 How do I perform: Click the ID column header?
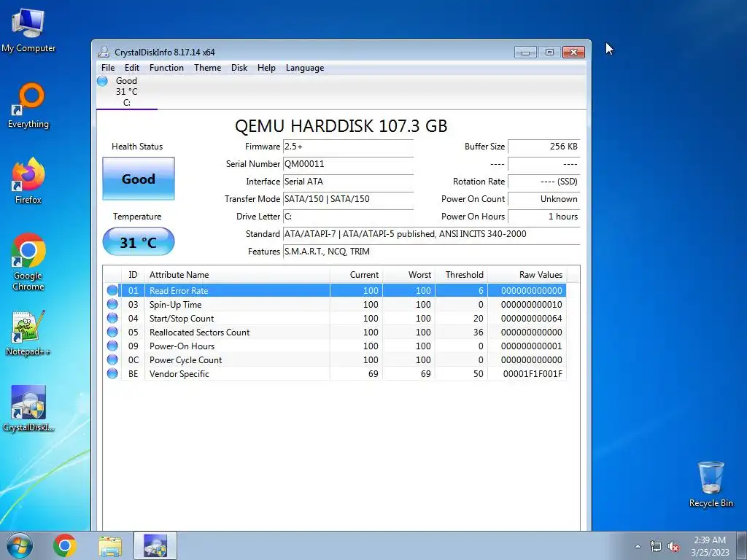[x=133, y=275]
